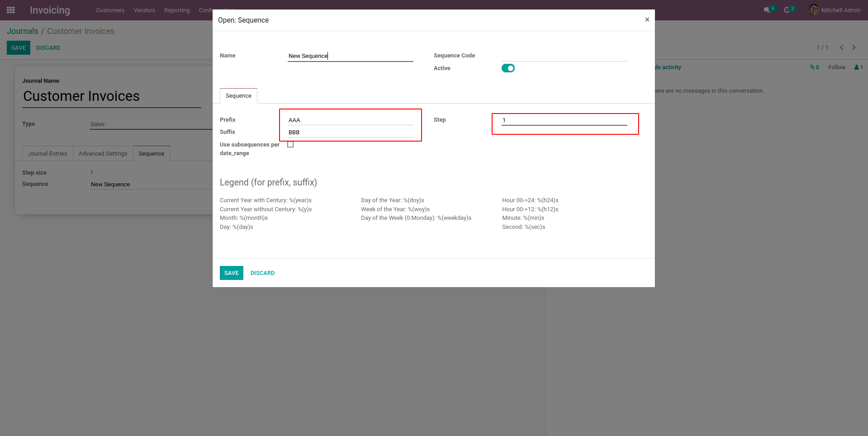This screenshot has height=436, width=868.
Task: Select Sequence tab on journal form
Action: 152,154
